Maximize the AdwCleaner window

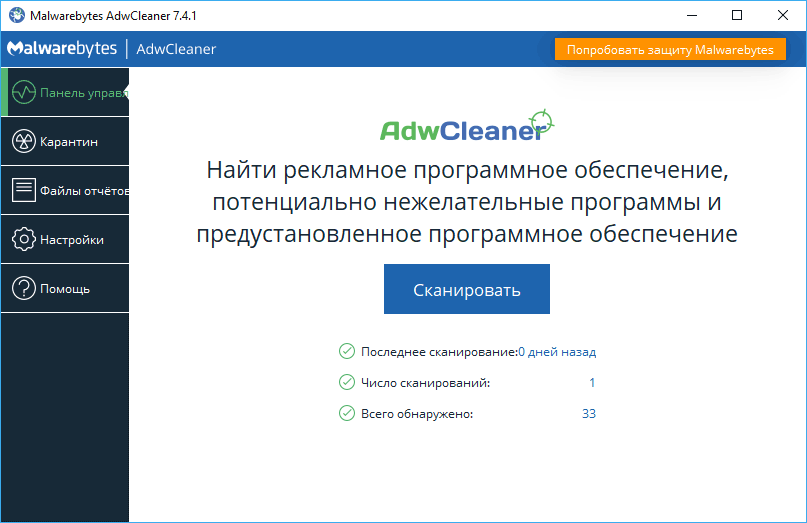click(737, 15)
